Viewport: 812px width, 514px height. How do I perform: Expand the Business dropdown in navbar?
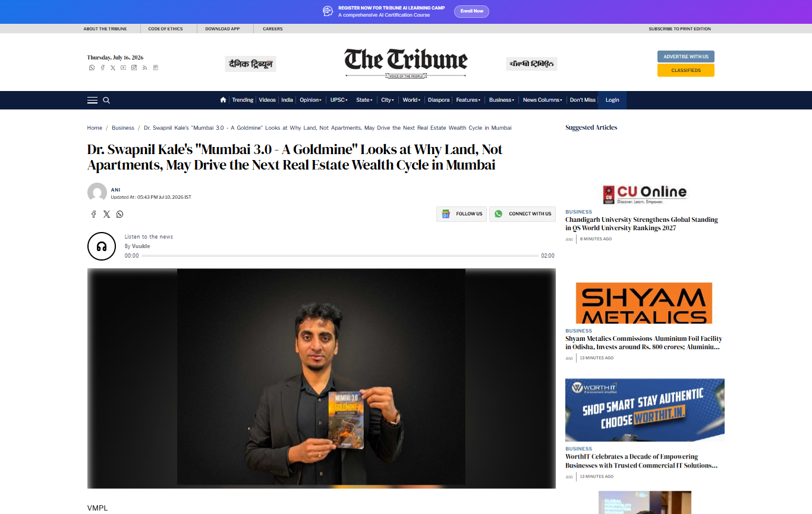click(502, 100)
